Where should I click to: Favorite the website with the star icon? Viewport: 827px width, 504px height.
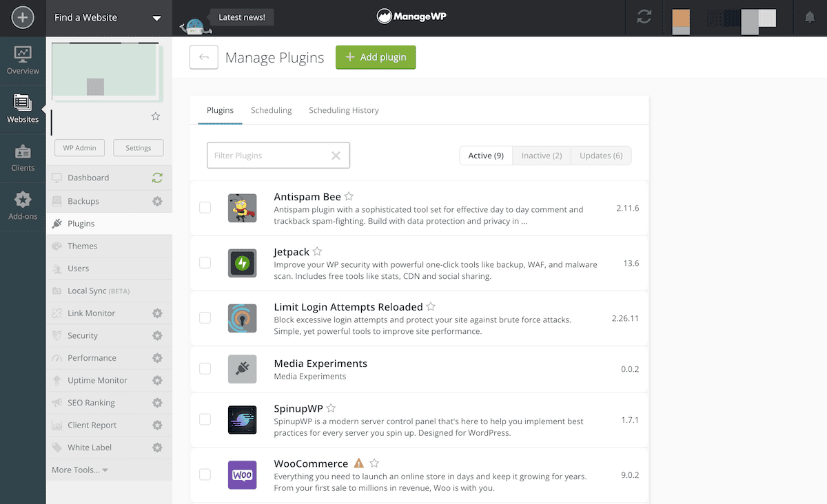pyautogui.click(x=156, y=116)
